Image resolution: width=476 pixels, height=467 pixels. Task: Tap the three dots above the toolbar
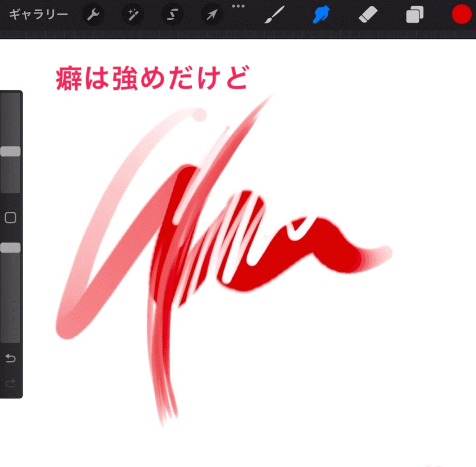238,6
